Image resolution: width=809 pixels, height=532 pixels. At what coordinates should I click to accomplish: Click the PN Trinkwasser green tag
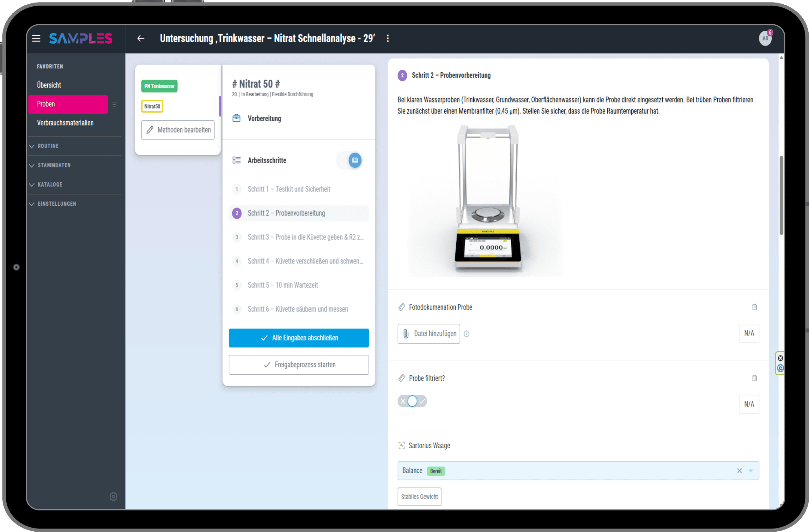pyautogui.click(x=159, y=86)
